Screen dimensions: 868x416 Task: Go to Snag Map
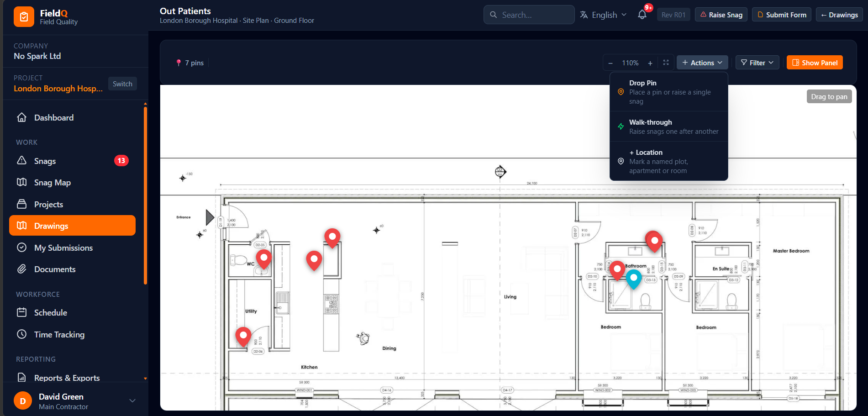tap(72, 183)
